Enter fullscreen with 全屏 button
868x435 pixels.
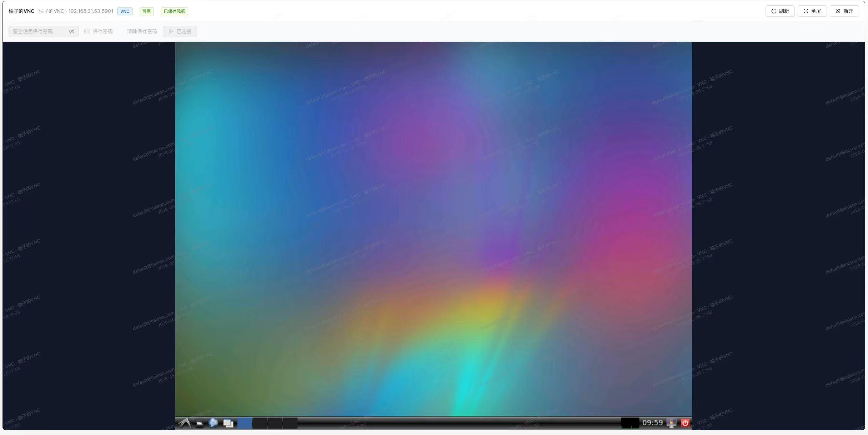point(812,11)
